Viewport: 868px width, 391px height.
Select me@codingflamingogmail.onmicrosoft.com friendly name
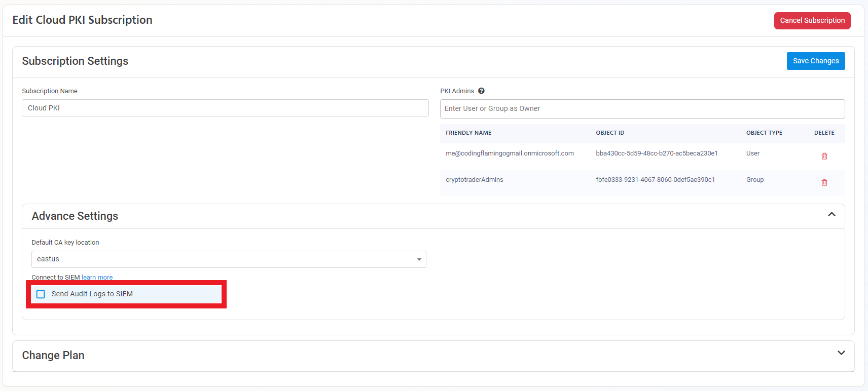click(x=510, y=153)
